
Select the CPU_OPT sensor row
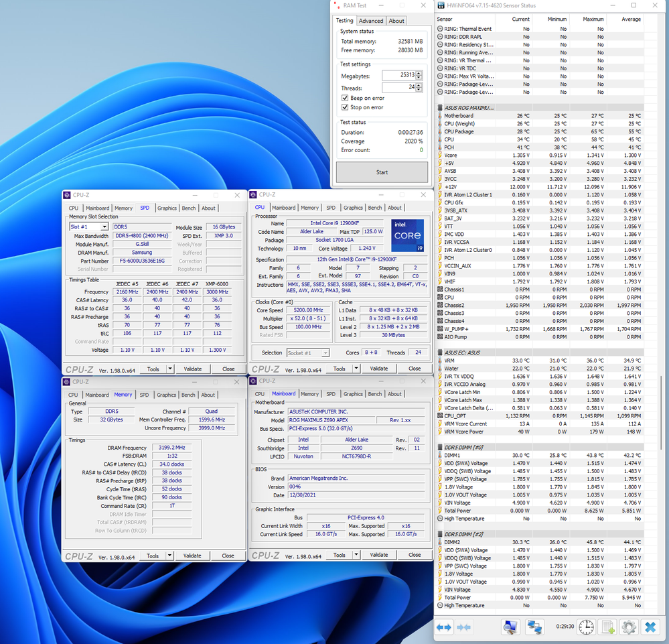coord(540,415)
